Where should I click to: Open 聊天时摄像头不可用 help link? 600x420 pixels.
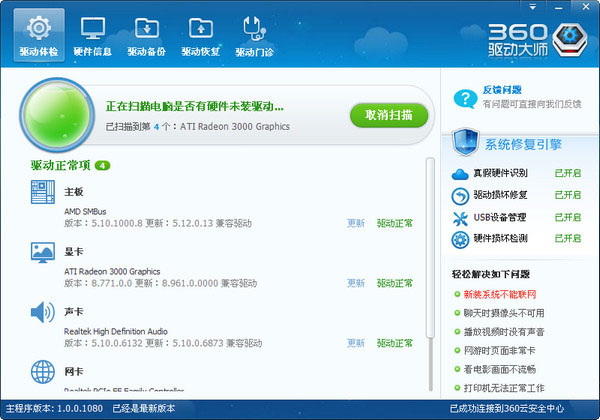coord(504,313)
